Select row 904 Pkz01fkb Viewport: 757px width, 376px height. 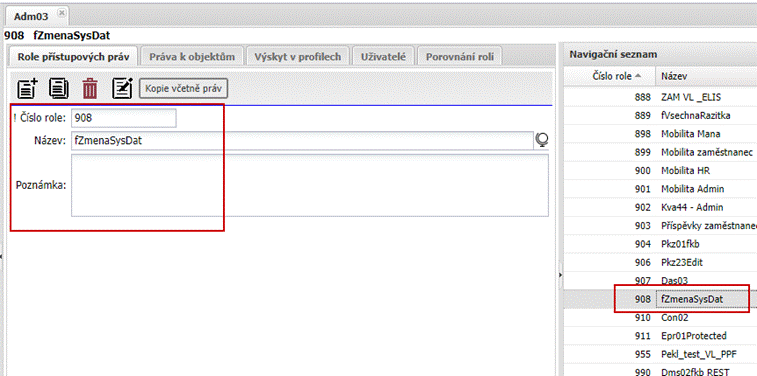click(660, 244)
